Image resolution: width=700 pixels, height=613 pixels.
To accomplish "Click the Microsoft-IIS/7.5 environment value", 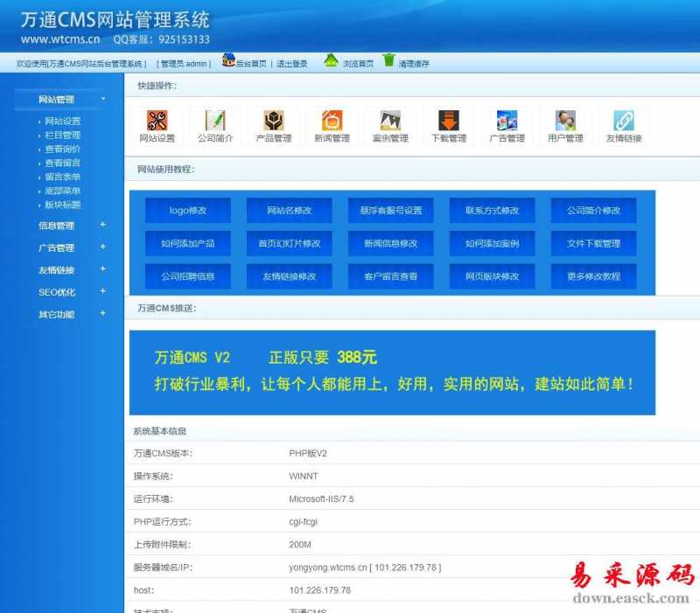I will coord(321,498).
